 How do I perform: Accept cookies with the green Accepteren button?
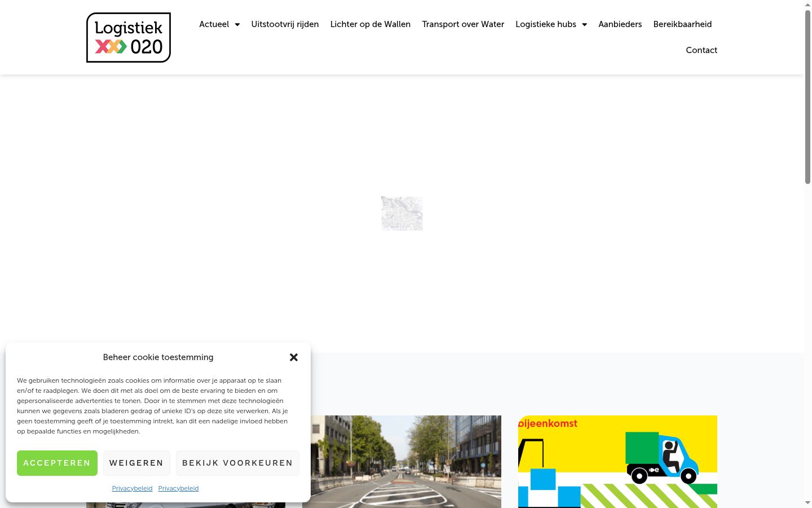57,463
